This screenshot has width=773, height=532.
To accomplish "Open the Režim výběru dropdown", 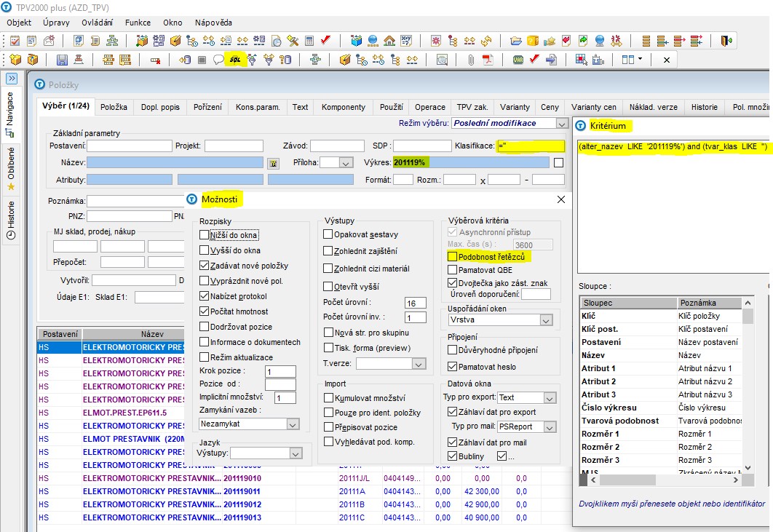I will pyautogui.click(x=561, y=123).
